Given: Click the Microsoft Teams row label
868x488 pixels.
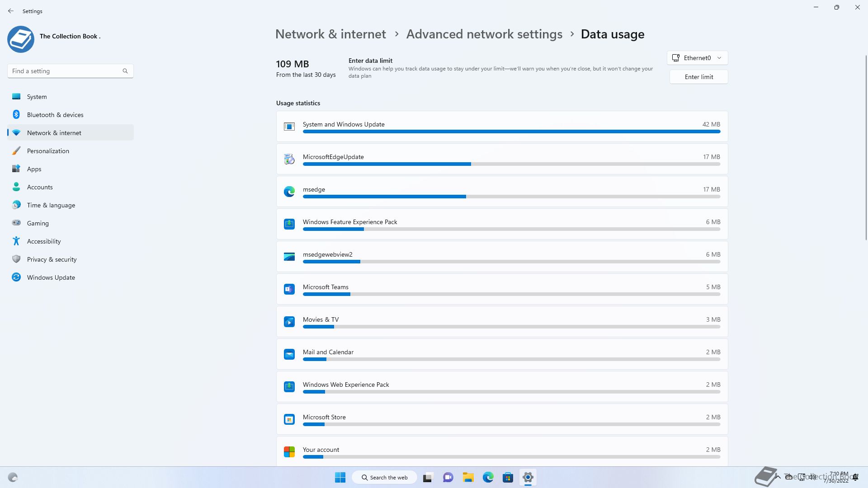Looking at the screenshot, I should (x=325, y=287).
